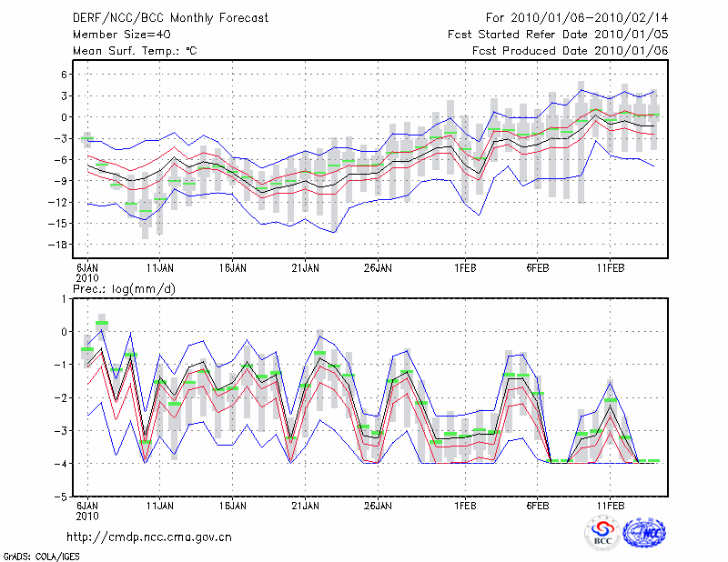Click the Fcst Produced Date line
This screenshot has width=728, height=562.
(x=570, y=50)
